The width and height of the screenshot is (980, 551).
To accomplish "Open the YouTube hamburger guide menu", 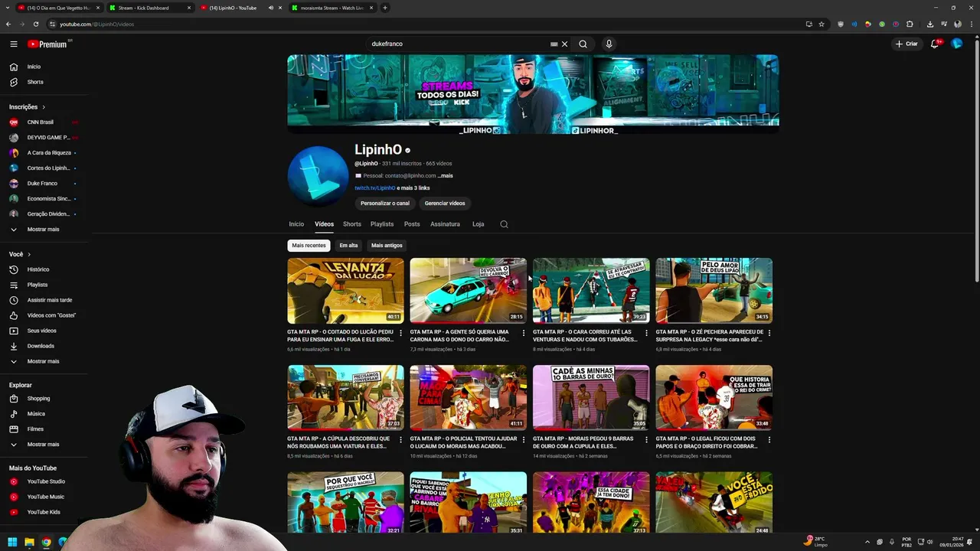I will pos(13,44).
